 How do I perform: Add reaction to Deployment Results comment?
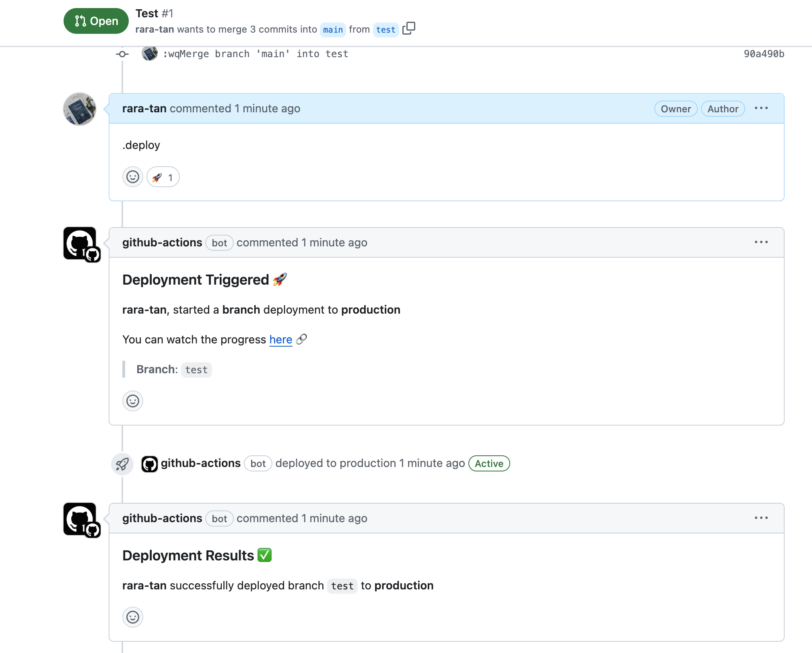[x=133, y=617]
